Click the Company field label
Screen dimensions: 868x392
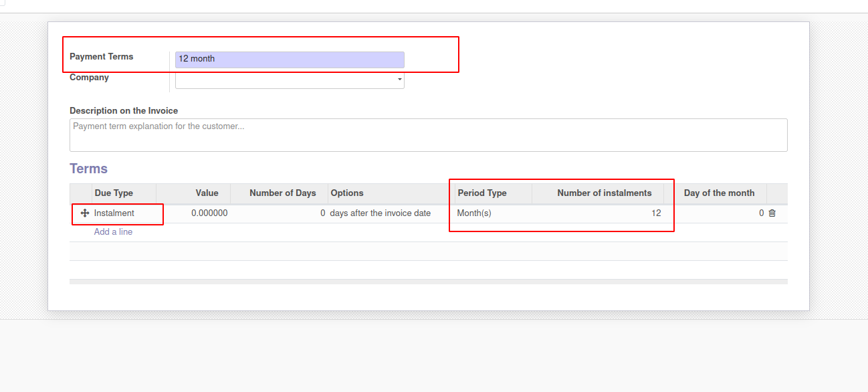pyautogui.click(x=89, y=78)
